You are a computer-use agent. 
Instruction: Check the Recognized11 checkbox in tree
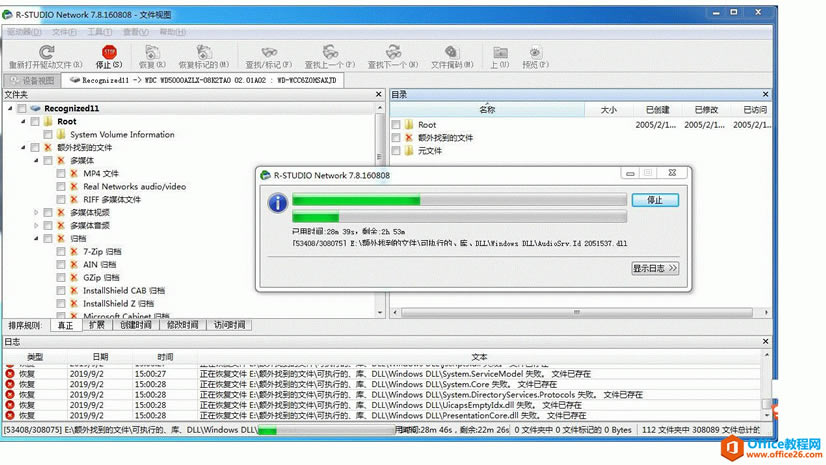[22, 108]
